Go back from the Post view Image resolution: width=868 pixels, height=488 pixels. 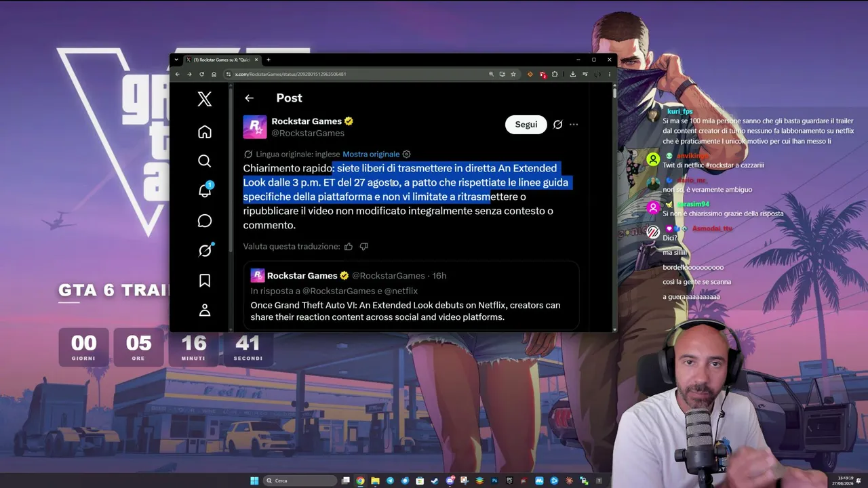(x=249, y=98)
